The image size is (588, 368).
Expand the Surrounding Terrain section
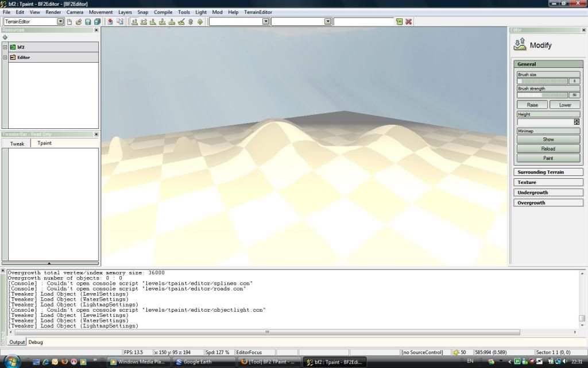pos(548,172)
